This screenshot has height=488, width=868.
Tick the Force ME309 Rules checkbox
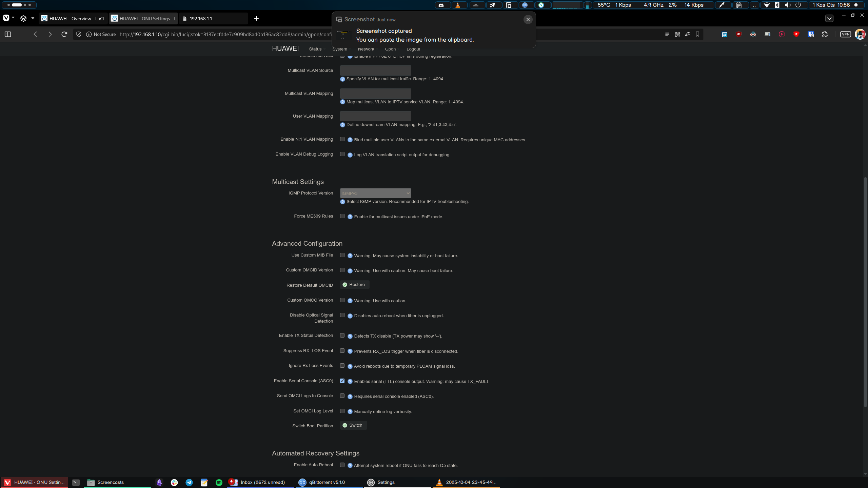(342, 216)
